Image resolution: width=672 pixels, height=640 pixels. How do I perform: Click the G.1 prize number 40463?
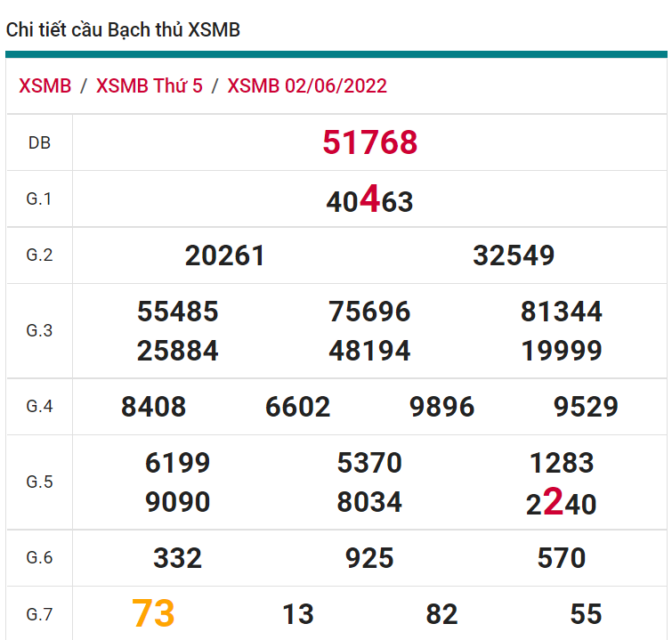coord(369,200)
